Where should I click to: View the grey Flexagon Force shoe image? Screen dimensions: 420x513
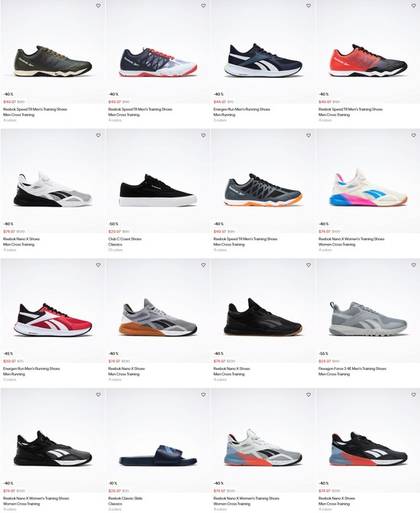(368, 319)
